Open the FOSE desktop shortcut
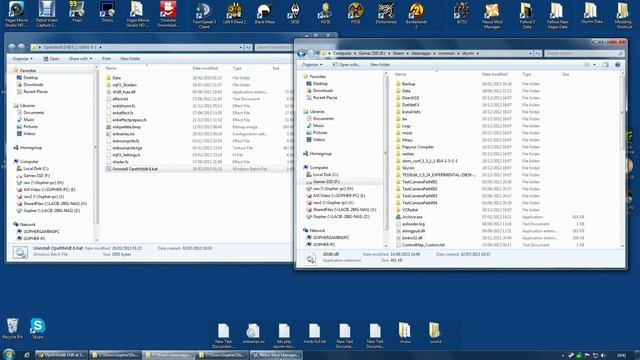640x360 pixels. pos(356,13)
